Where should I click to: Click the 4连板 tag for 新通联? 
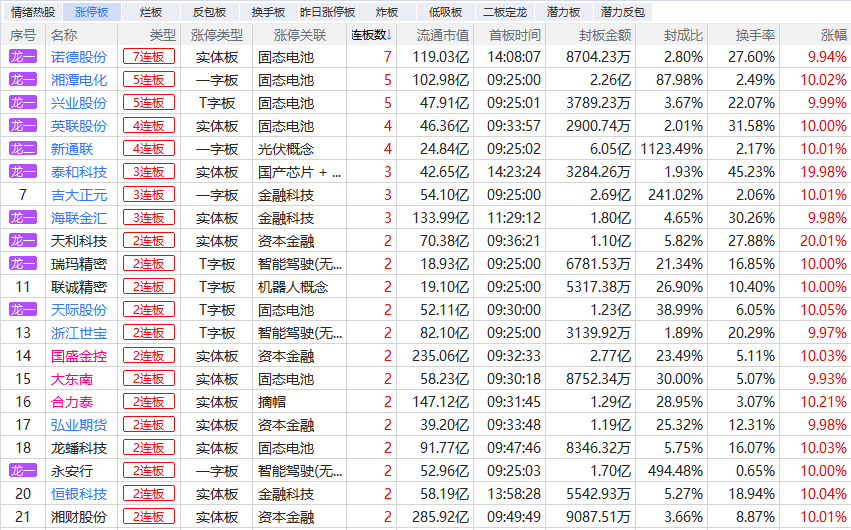coord(149,149)
